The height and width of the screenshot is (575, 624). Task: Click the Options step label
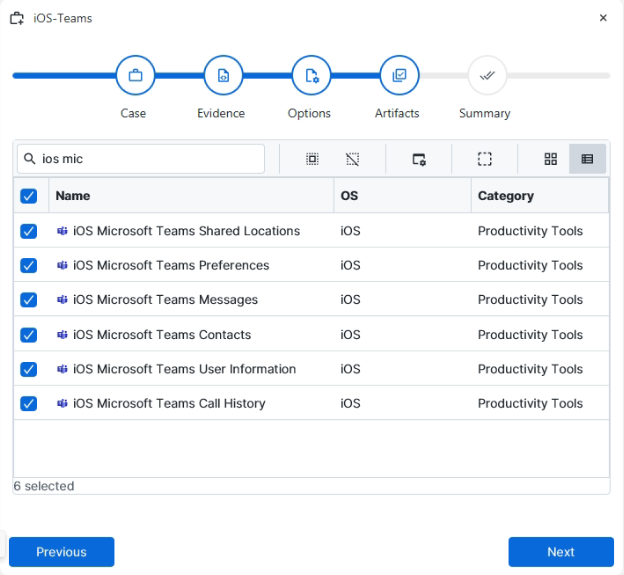(309, 113)
